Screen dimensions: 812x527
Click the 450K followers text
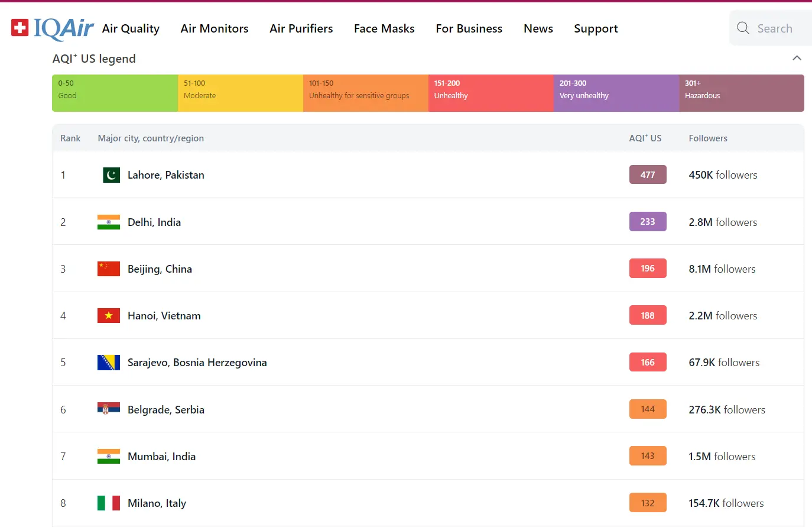click(723, 175)
